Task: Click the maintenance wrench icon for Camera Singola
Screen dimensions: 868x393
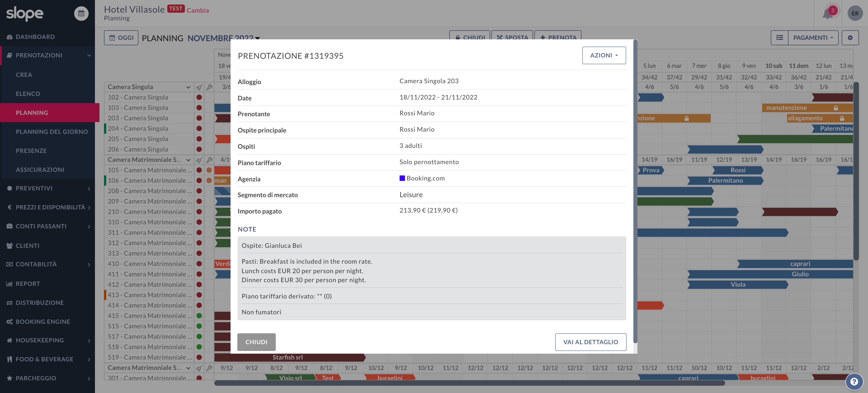Action: pyautogui.click(x=209, y=87)
